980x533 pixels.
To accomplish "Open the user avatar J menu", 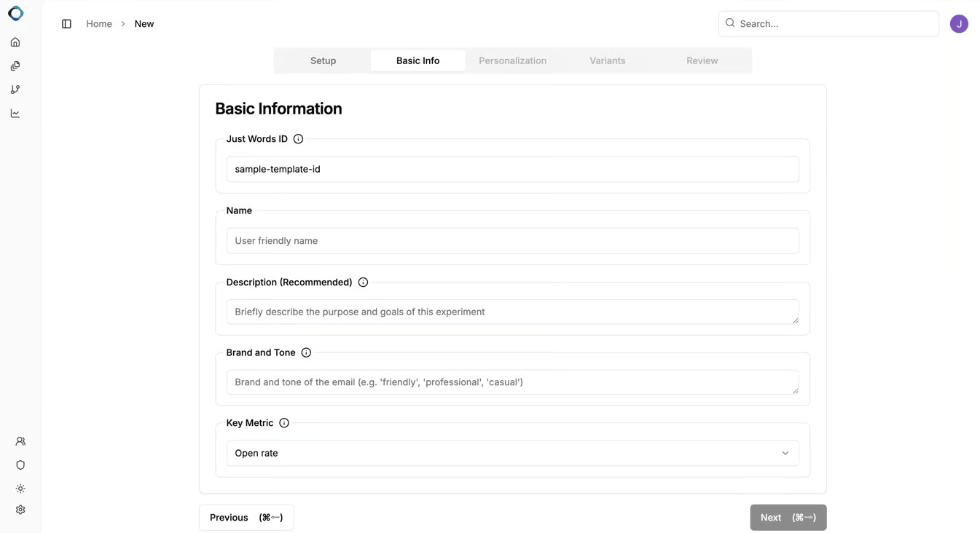I will tap(959, 24).
